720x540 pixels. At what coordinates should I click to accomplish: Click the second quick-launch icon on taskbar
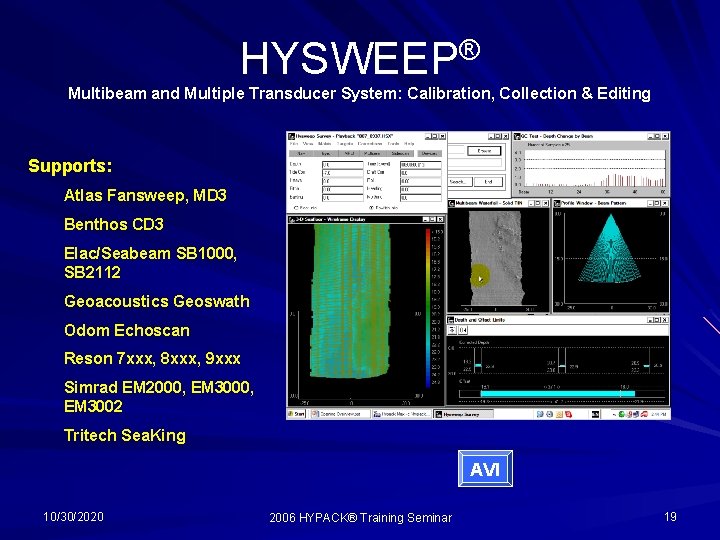[550, 414]
